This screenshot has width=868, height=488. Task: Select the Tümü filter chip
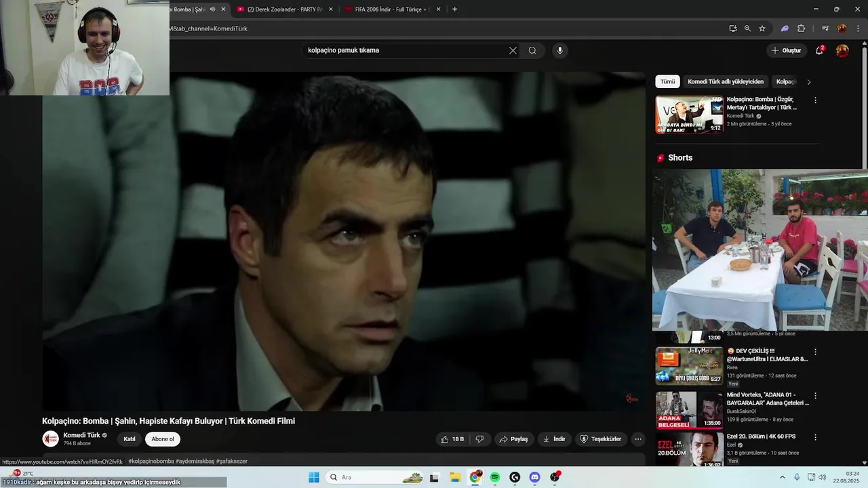pyautogui.click(x=668, y=81)
